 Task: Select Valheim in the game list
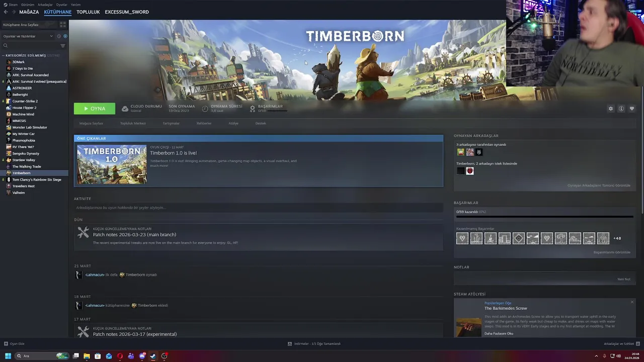coord(19,193)
